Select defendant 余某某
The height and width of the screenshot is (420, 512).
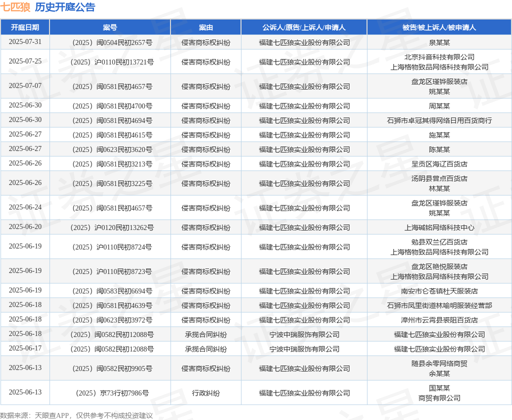(x=439, y=374)
